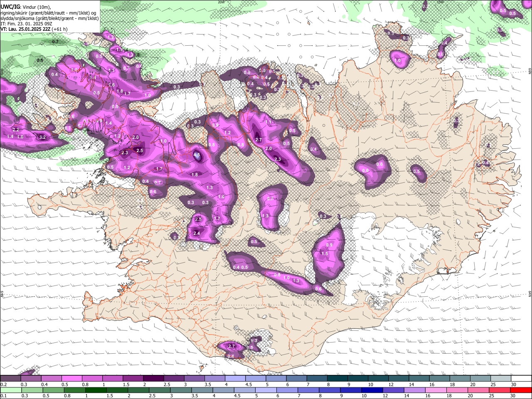
Task: Select the lavender top-row swatch between 4 and 4.5
Action: (235, 379)
